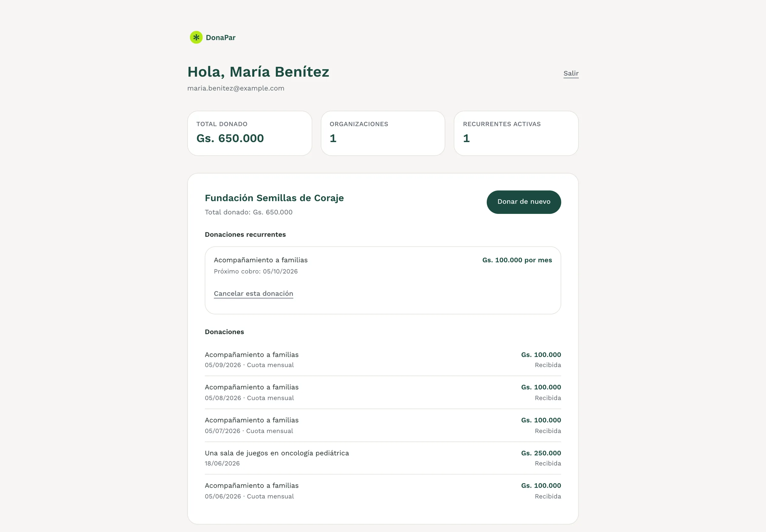The image size is (766, 532).
Task: Click the DonaPar asterisk logo icon
Action: pyautogui.click(x=196, y=37)
